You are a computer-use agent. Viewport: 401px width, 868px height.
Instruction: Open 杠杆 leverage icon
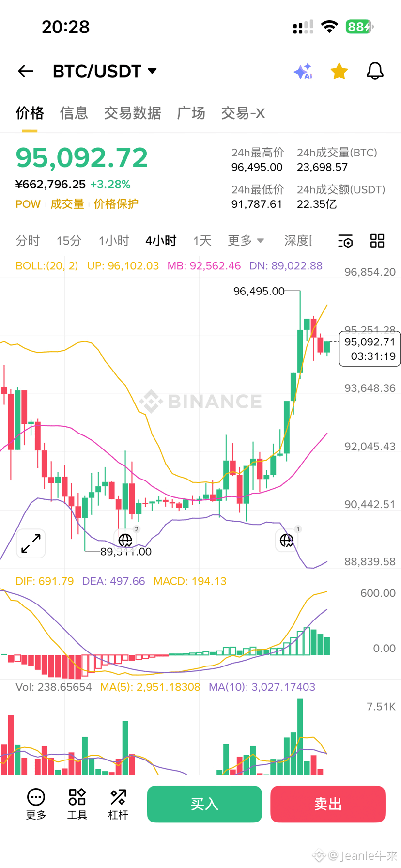[x=118, y=804]
